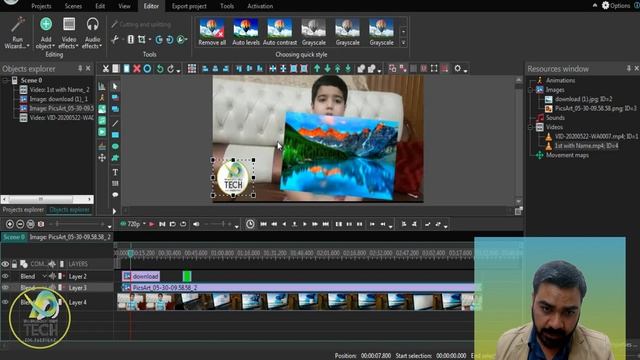Click the cut scissors icon above the preview
Viewport: 640px width, 360px height.
coord(106,69)
